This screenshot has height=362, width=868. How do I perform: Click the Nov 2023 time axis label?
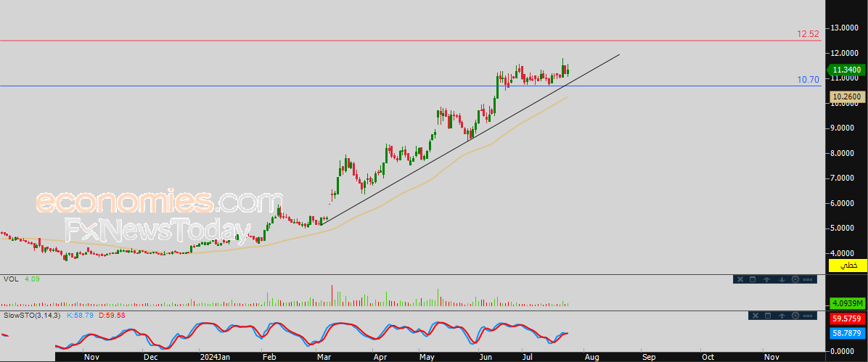pos(91,356)
